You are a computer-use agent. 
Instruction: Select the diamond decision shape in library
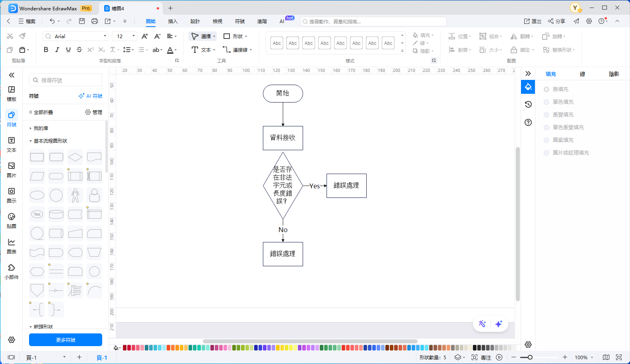tap(75, 157)
